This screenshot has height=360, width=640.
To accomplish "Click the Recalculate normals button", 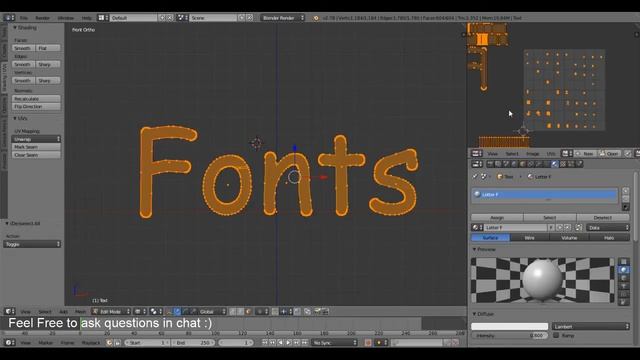I will tap(36, 98).
